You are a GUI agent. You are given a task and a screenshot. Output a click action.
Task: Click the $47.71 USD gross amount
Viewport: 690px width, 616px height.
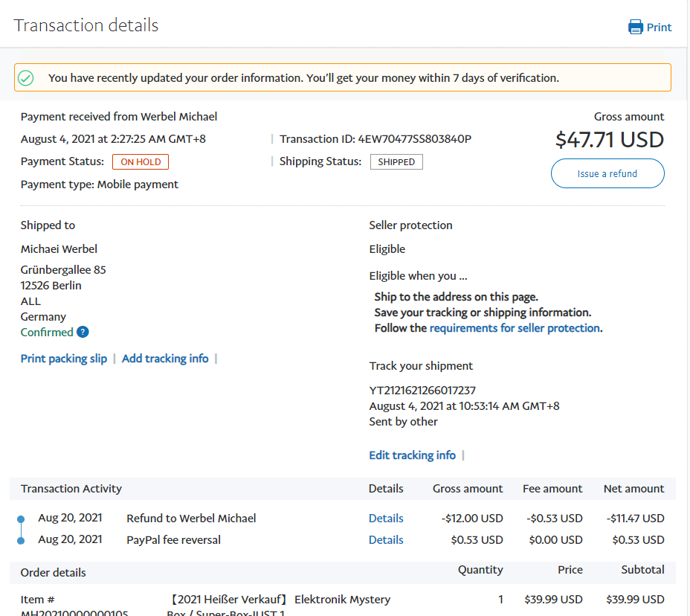[x=609, y=140]
